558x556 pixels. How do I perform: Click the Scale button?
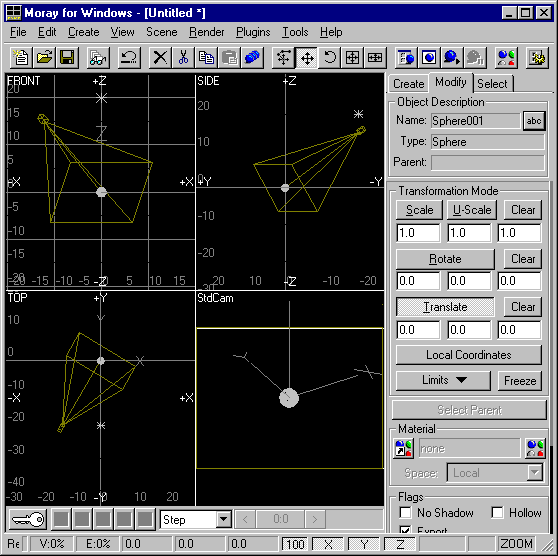[419, 210]
